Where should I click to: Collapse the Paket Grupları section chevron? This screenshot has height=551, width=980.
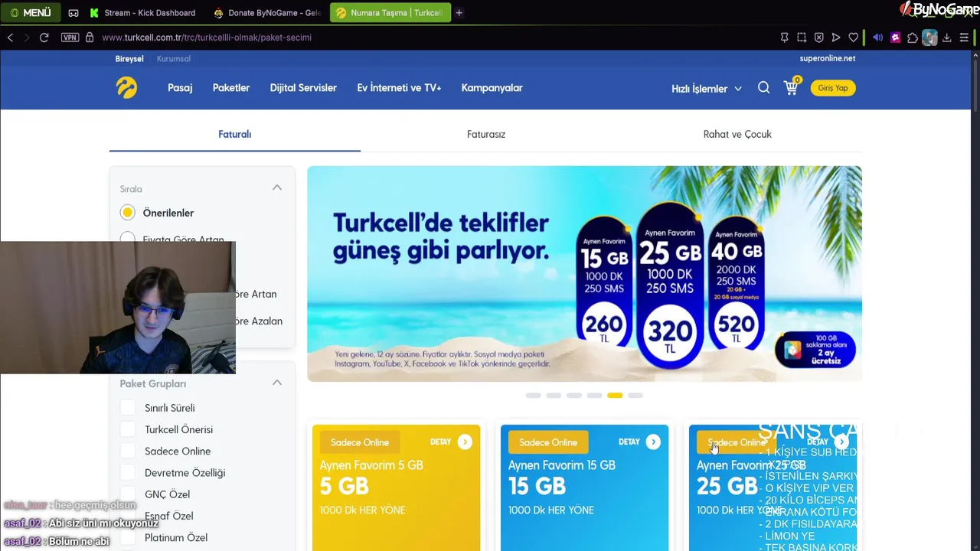point(277,383)
